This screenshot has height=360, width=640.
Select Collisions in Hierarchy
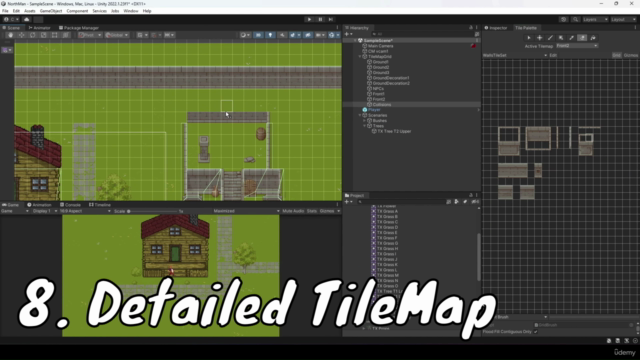tap(382, 105)
